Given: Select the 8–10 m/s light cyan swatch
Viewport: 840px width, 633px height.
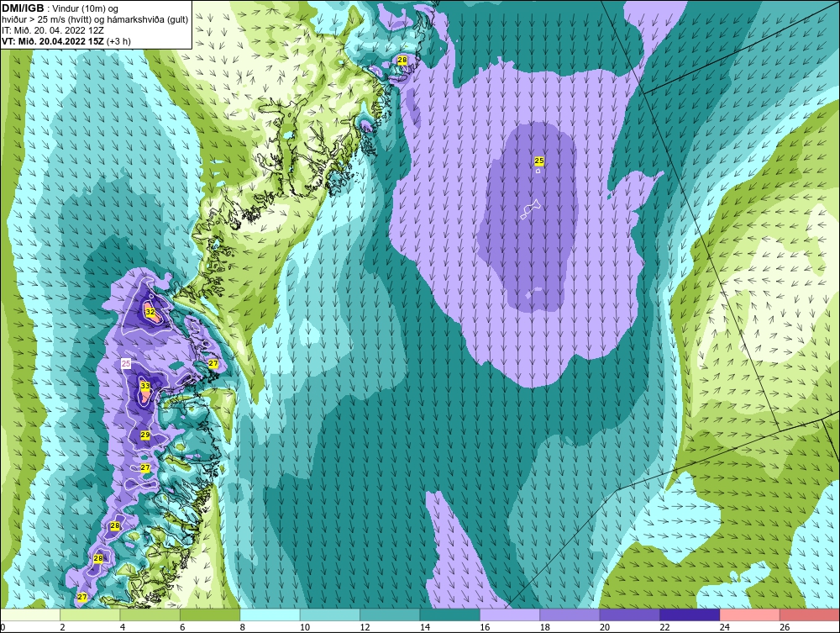Looking at the screenshot, I should [270, 615].
